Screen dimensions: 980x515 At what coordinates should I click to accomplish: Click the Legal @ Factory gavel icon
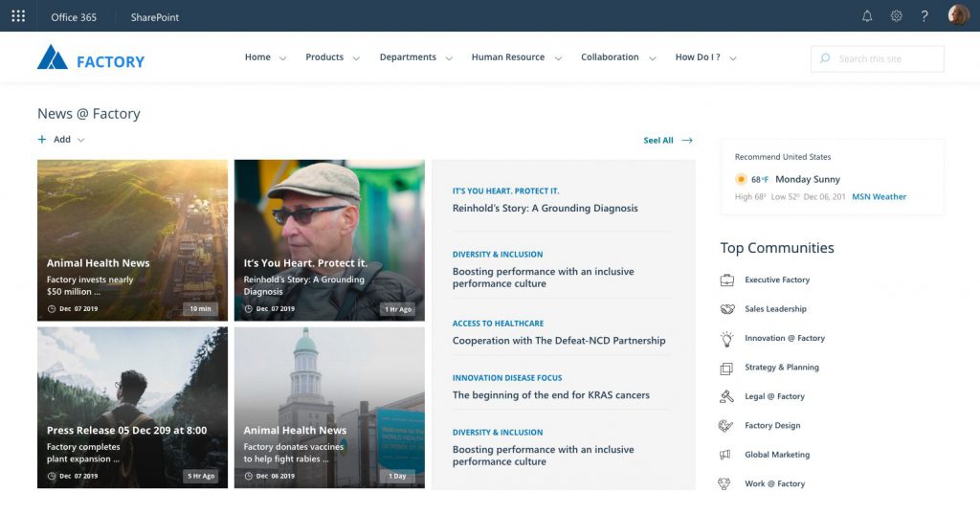[726, 396]
